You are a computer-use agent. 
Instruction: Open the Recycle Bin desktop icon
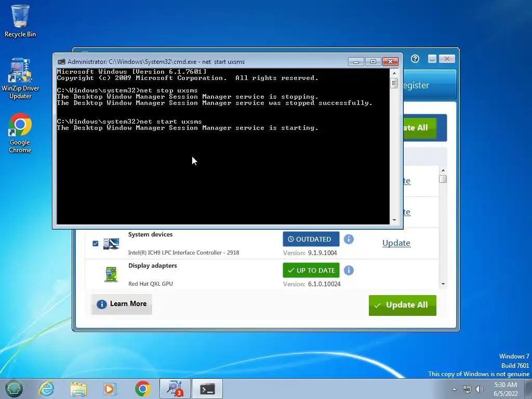pyautogui.click(x=20, y=20)
